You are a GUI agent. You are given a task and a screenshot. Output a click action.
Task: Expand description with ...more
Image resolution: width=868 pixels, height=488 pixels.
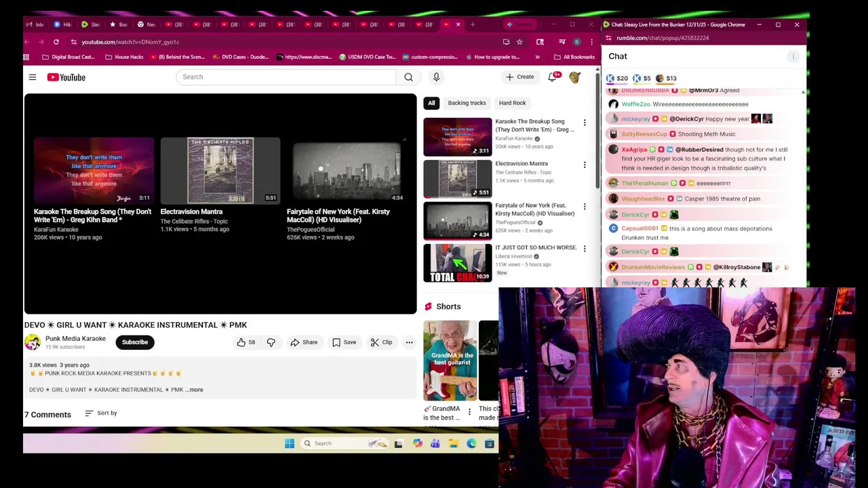pos(195,390)
